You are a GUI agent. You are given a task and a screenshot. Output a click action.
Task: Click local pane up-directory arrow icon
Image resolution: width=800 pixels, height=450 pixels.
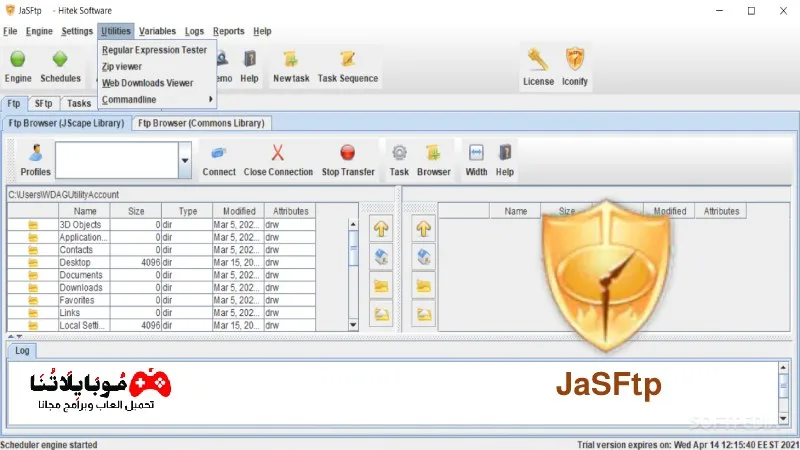click(381, 229)
